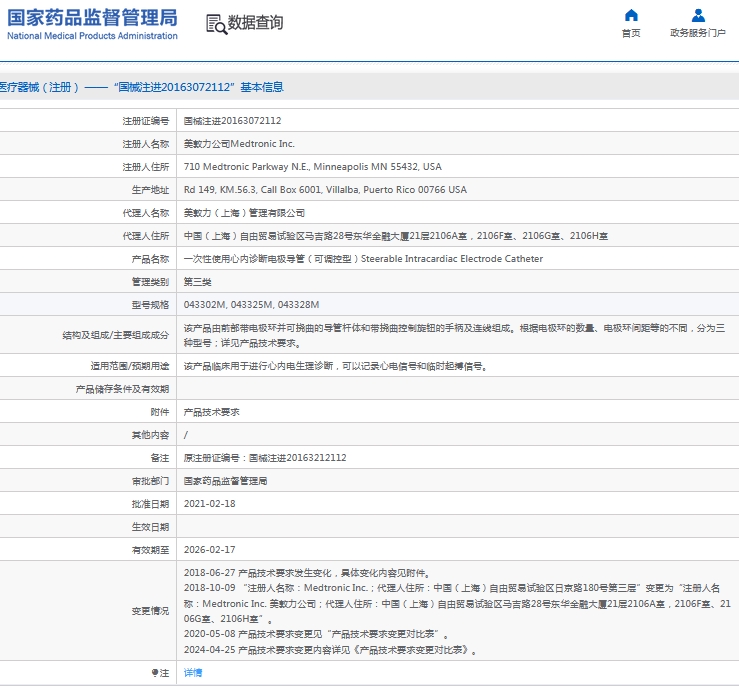Image resolution: width=739 pixels, height=686 pixels.
Task: Select agent address 马吉路28号 value
Action: [x=395, y=236]
